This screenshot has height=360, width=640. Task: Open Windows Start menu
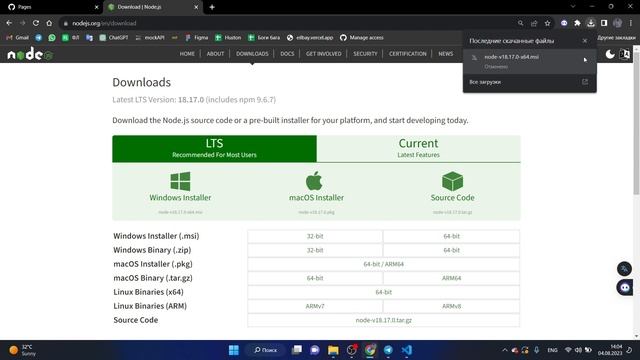pyautogui.click(x=233, y=350)
